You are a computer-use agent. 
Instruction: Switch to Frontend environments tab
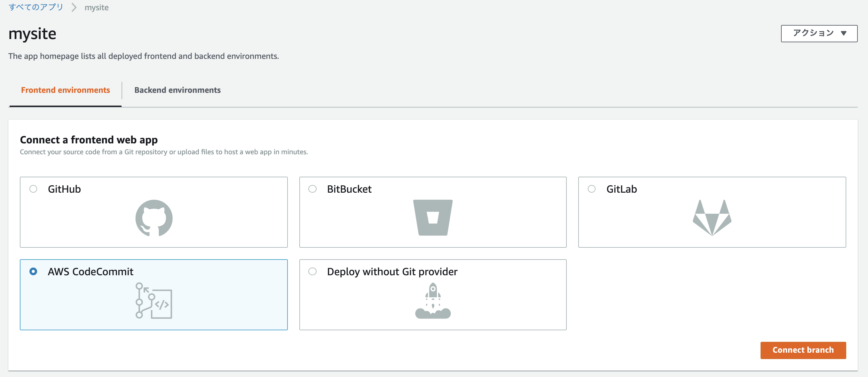[65, 90]
